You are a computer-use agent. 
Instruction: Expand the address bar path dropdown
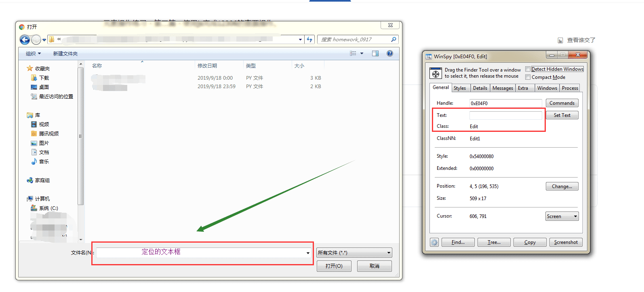click(300, 40)
